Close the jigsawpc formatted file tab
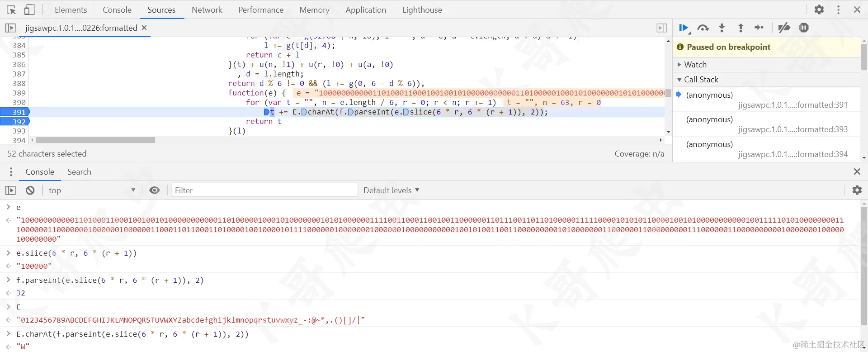Viewport: 868px width, 352px height. pos(144,28)
